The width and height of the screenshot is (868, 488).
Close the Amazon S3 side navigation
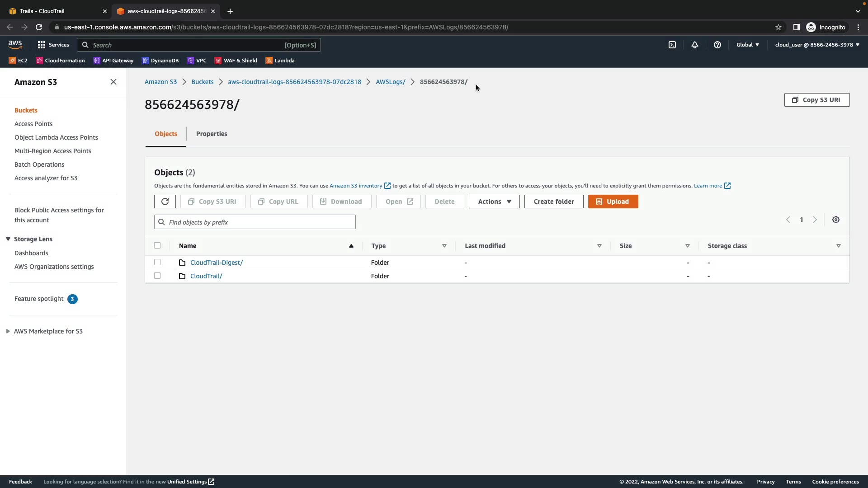pos(113,82)
